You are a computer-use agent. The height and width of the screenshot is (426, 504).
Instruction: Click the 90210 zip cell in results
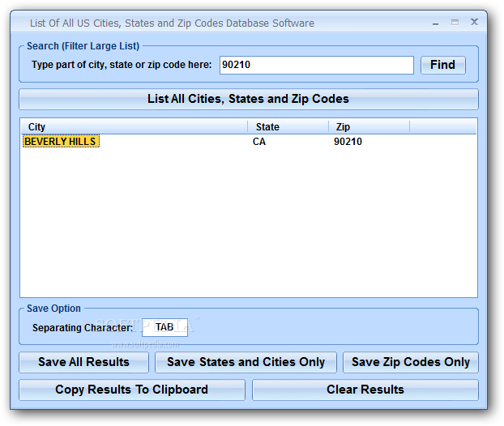click(x=348, y=142)
